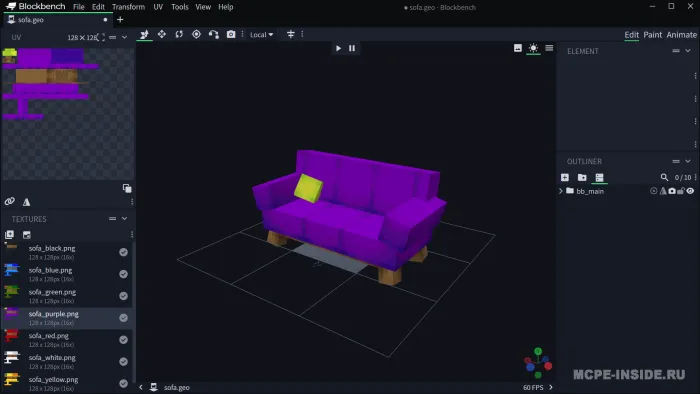700x394 pixels.
Task: Collapse the Textures panel chevron
Action: [125, 219]
